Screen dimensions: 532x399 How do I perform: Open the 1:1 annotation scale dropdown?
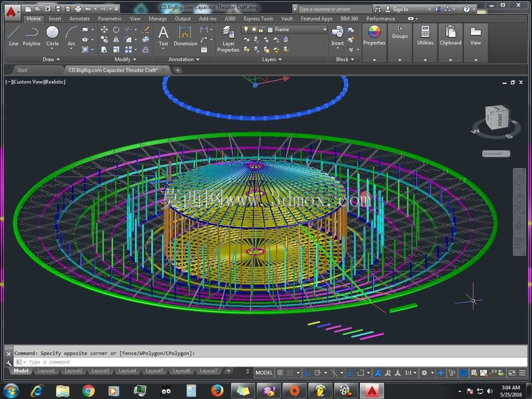411,373
